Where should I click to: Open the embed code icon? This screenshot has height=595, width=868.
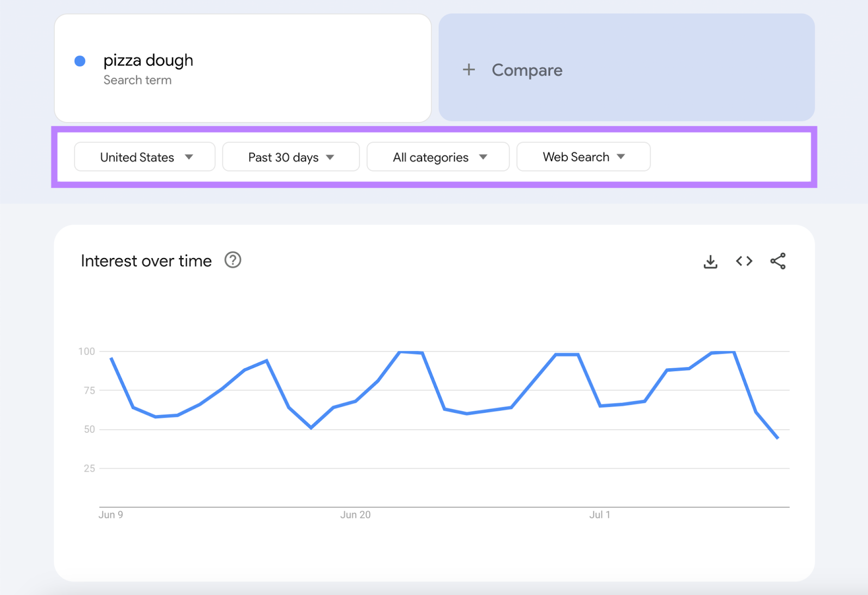pos(744,261)
